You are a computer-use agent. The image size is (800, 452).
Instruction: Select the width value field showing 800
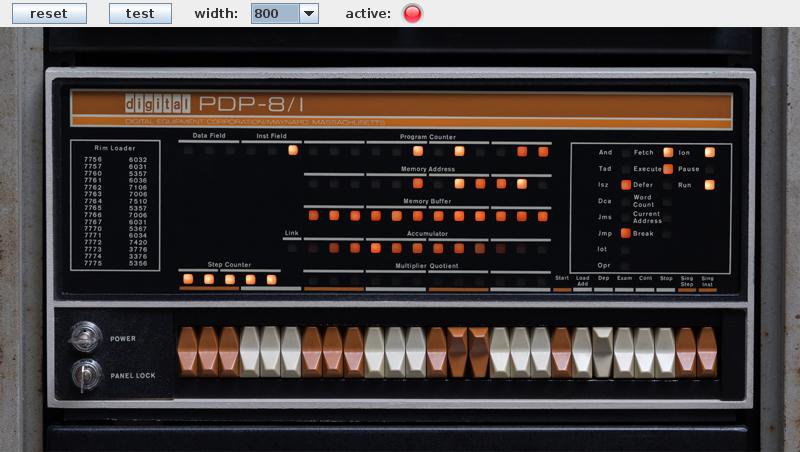[275, 13]
